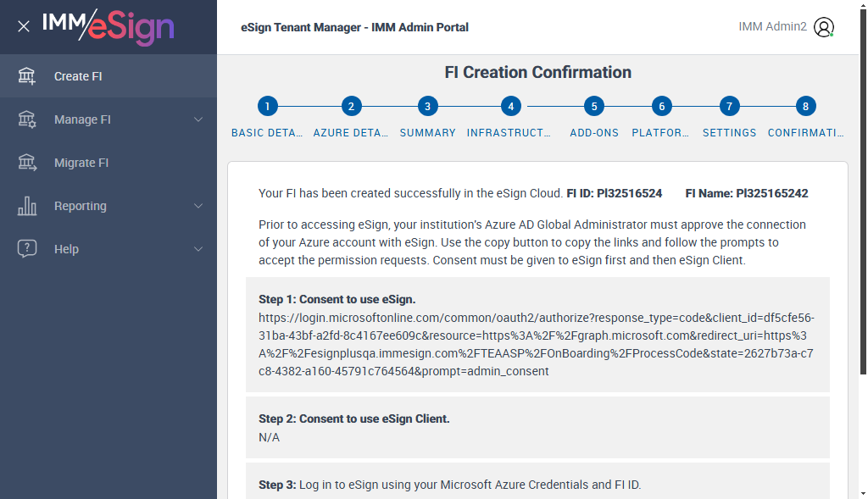Close the sidebar with the X icon
Screen dimensions: 868x499
point(24,26)
